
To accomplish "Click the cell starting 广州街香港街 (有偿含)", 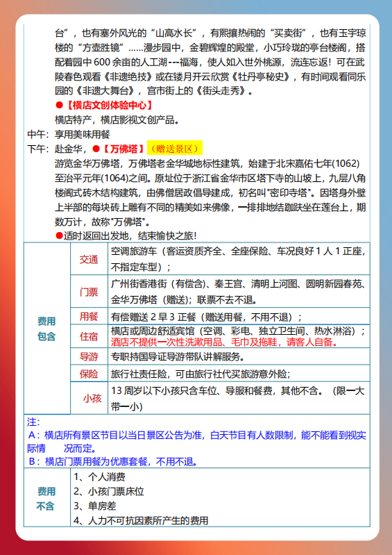I will point(239,292).
